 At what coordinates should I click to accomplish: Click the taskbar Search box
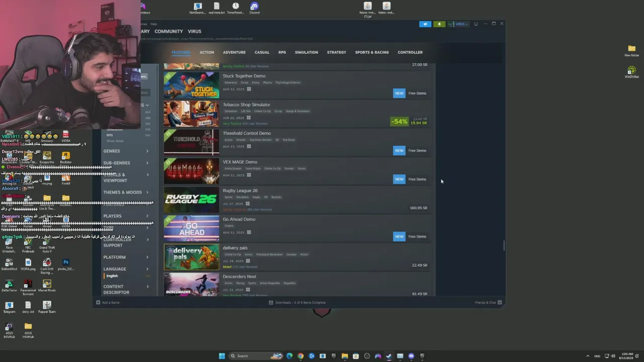point(256,356)
